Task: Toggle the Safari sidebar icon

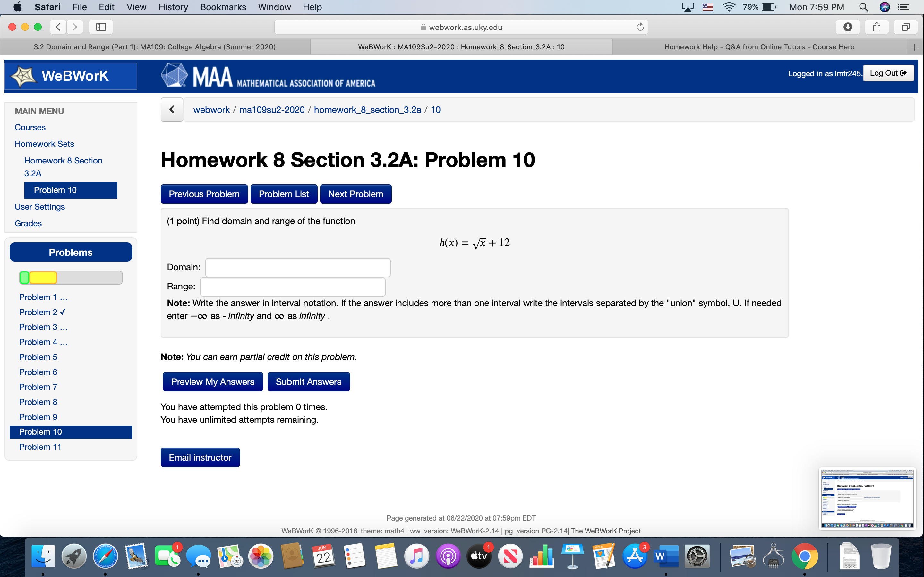Action: [100, 27]
